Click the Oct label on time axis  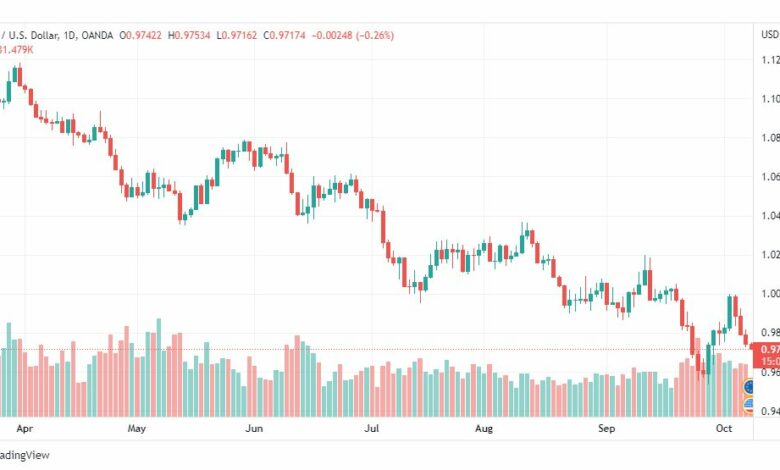[724, 428]
